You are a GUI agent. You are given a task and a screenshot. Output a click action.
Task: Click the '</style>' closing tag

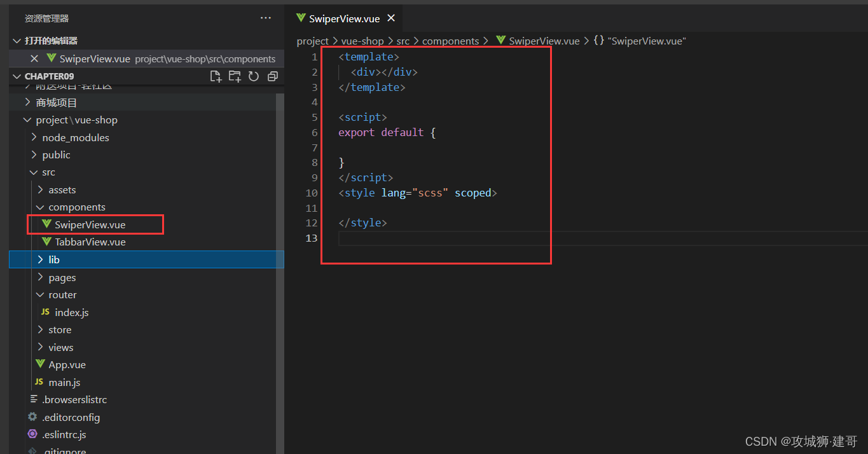362,223
